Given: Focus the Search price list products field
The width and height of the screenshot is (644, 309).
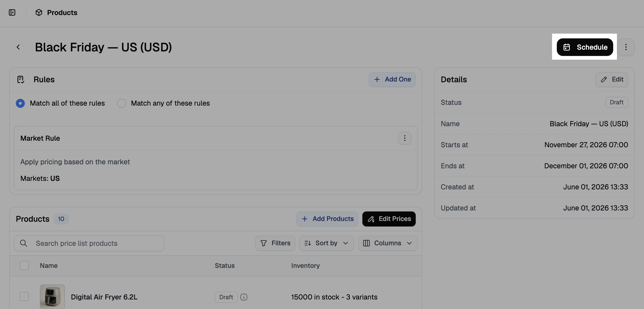Looking at the screenshot, I should pos(89,243).
